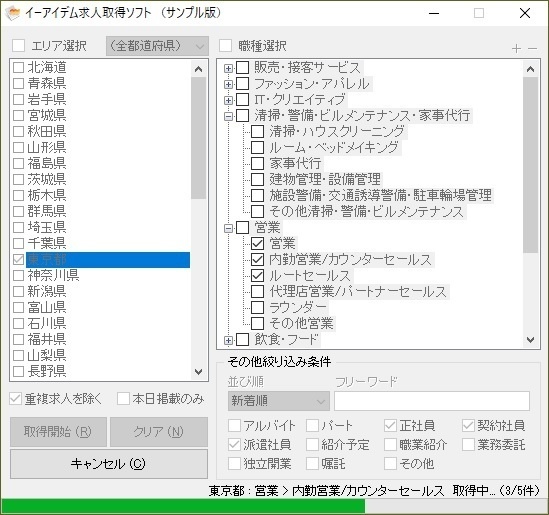This screenshot has width=549, height=515.
Task: Check the アルバイト checkbox
Action: click(234, 426)
